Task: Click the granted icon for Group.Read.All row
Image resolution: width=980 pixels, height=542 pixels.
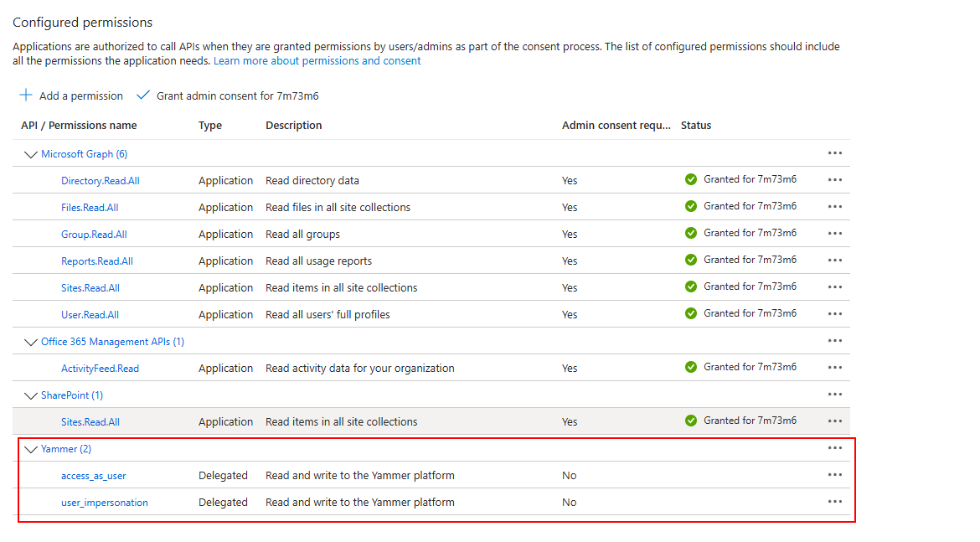Action: click(x=690, y=233)
